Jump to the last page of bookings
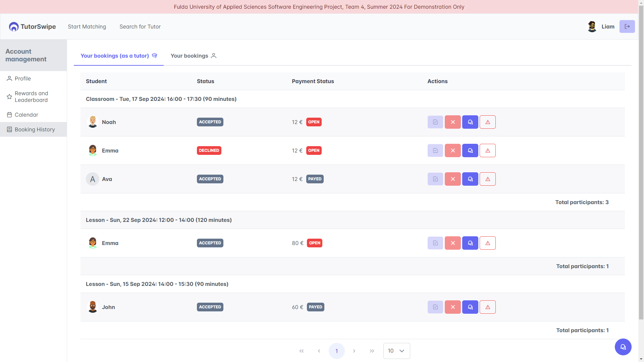 (372, 351)
